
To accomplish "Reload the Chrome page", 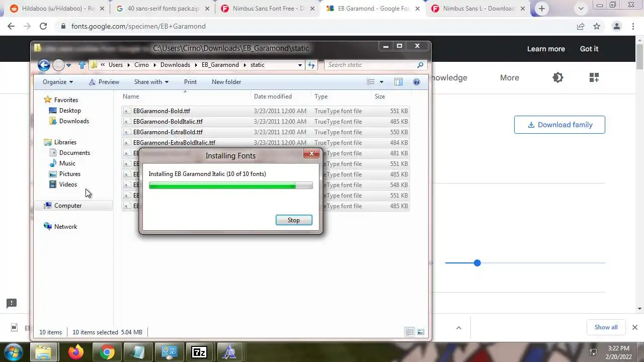I will [x=43, y=26].
